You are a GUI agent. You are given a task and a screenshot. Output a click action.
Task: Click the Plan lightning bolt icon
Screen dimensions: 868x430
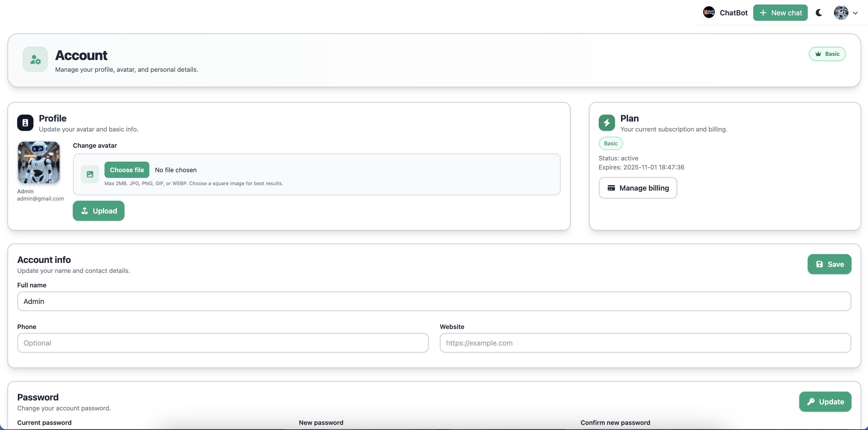click(607, 123)
